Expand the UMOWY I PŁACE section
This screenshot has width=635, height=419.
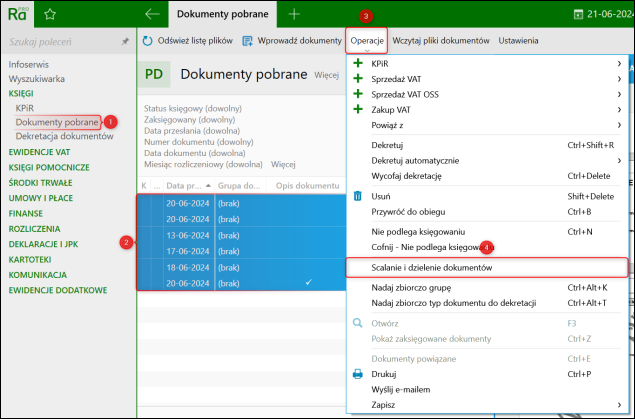click(x=41, y=198)
